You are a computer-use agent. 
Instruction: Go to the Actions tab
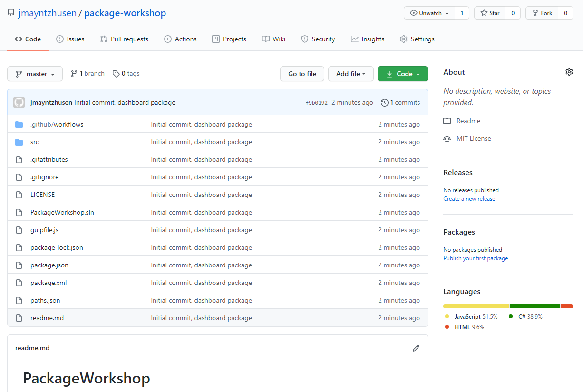click(180, 39)
